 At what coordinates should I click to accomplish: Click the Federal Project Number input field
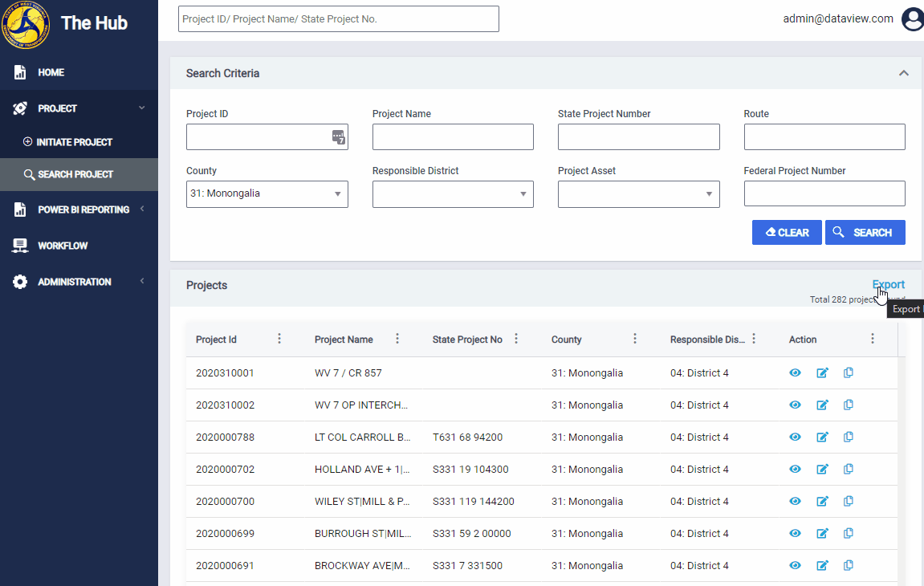click(824, 193)
